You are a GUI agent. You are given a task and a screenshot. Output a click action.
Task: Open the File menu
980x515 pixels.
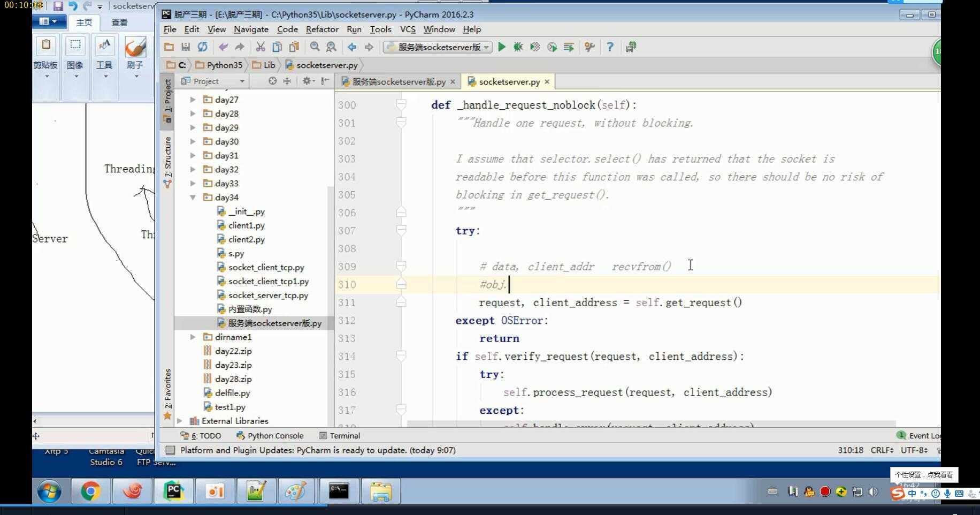pos(170,29)
